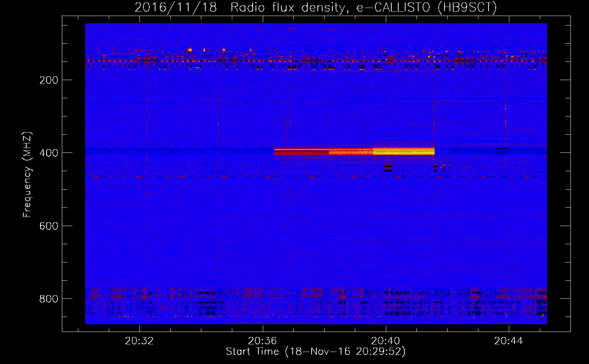Click the 800 frequency tick label

[49, 299]
